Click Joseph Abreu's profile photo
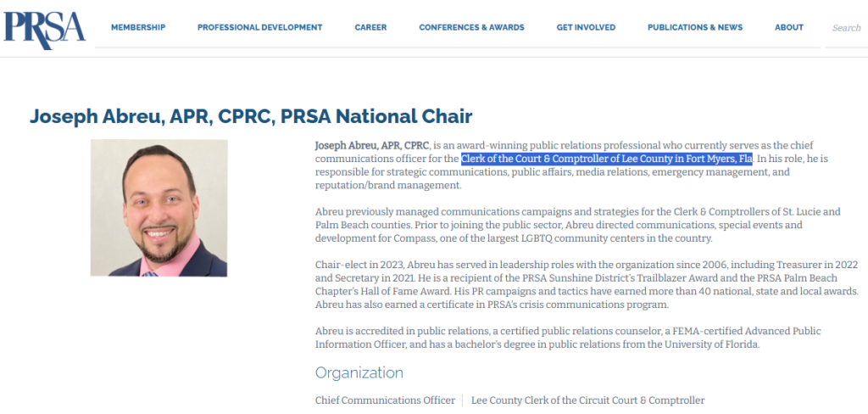Viewport: 868px width, 414px height. coord(159,208)
